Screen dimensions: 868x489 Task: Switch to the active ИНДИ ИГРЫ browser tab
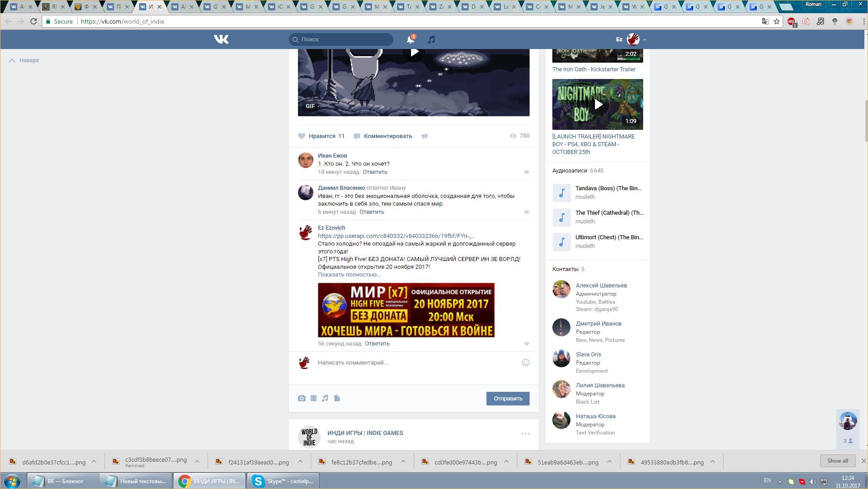coord(151,7)
